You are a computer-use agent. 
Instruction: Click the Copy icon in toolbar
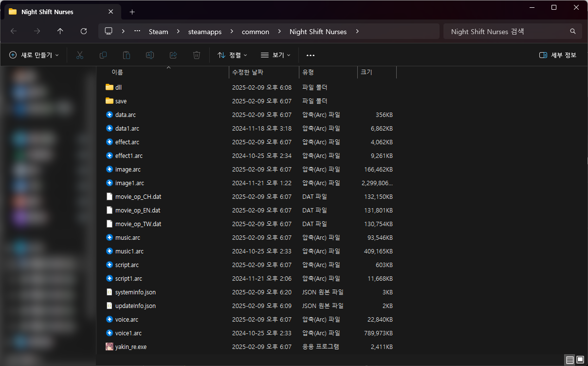point(103,55)
